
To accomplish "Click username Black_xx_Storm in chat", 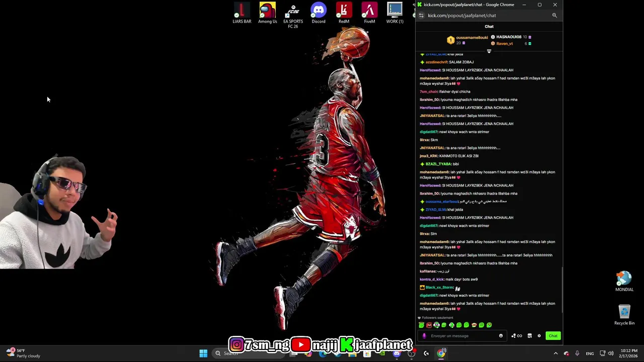I will 440,288.
